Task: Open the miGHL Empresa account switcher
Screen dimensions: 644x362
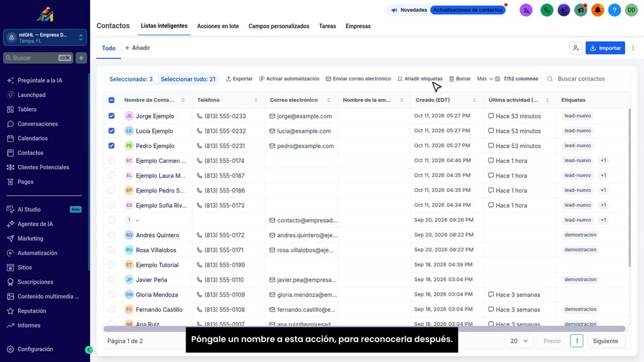Action: [x=44, y=38]
